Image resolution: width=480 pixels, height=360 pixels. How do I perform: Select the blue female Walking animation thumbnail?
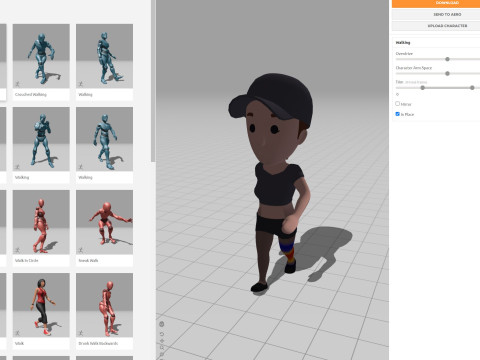[x=104, y=56]
